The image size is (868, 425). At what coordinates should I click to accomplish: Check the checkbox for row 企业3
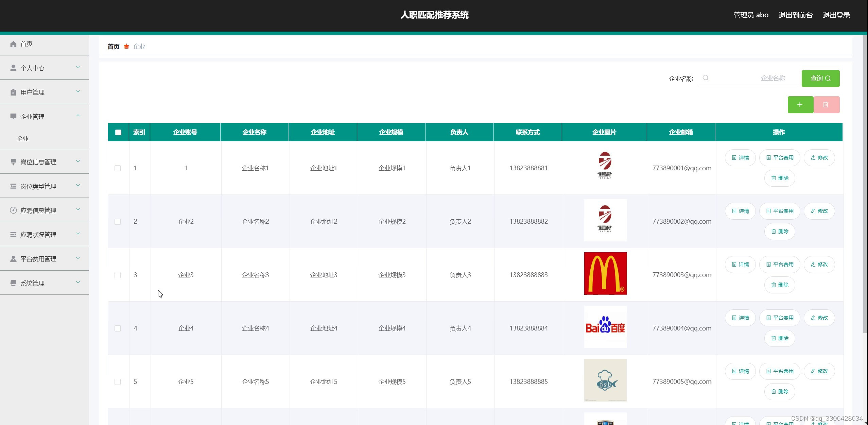(118, 275)
